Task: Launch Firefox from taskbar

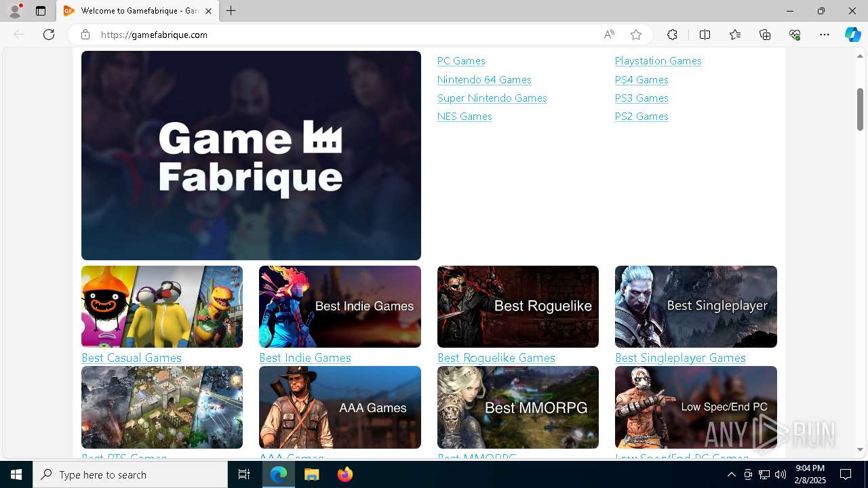Action: point(345,474)
